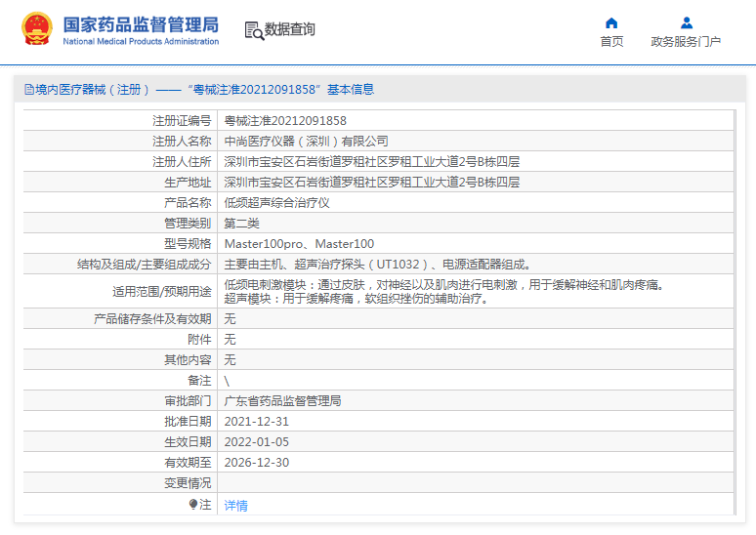Click the 变更情况 label
This screenshot has width=756, height=535.
click(188, 483)
